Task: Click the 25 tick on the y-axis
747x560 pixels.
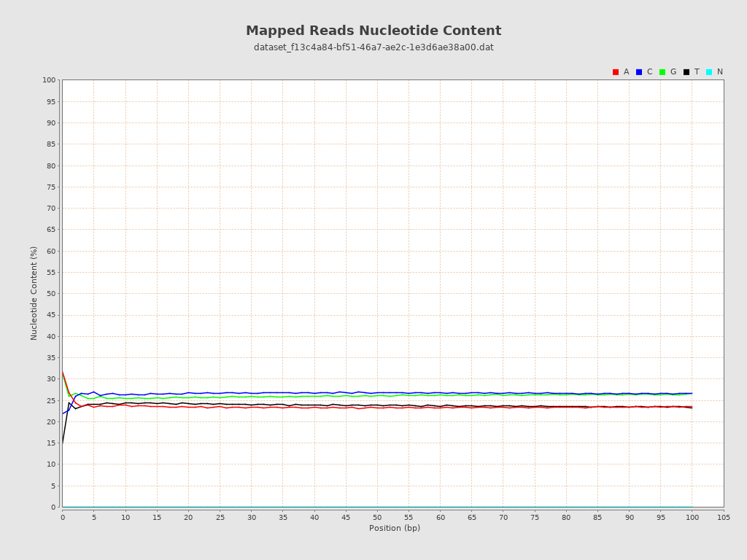Action: click(51, 400)
